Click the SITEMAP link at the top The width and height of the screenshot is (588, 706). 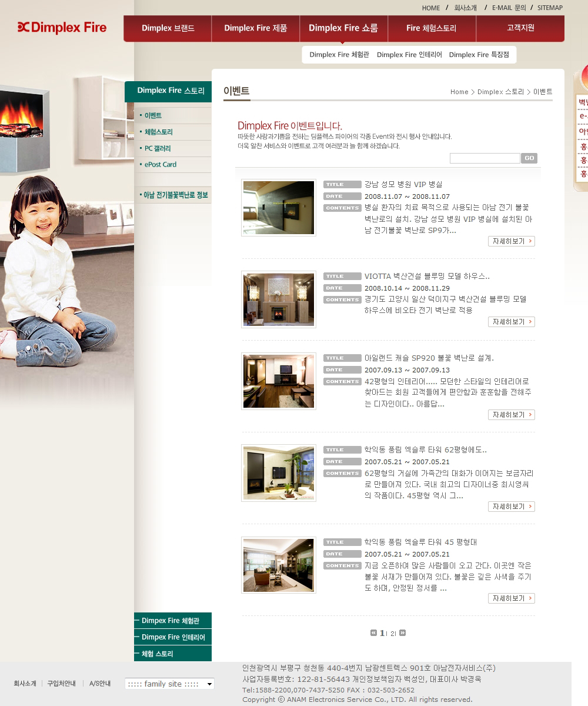(550, 8)
